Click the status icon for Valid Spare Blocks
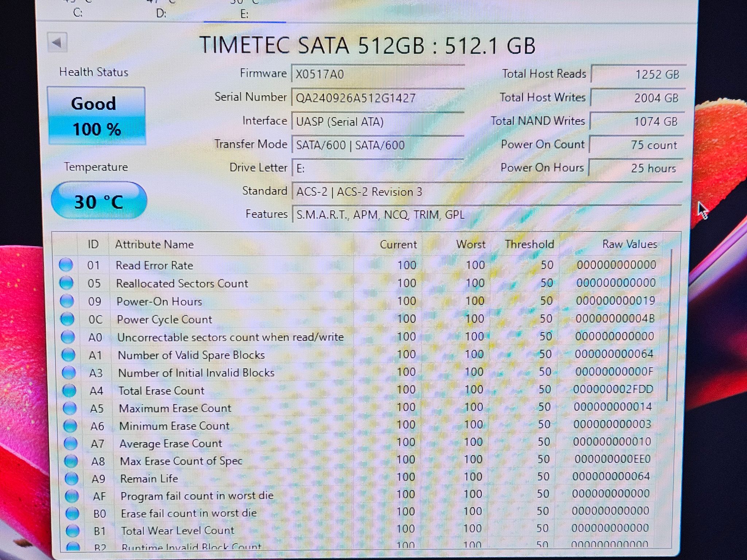Viewport: 747px width, 560px height. click(68, 355)
